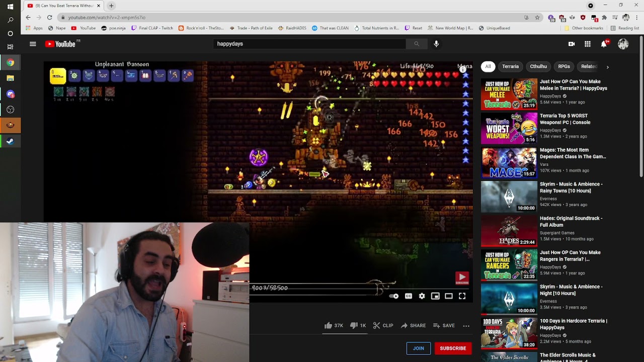
Task: Open the Trade - Path of Exile bookmark
Action: click(x=251, y=28)
